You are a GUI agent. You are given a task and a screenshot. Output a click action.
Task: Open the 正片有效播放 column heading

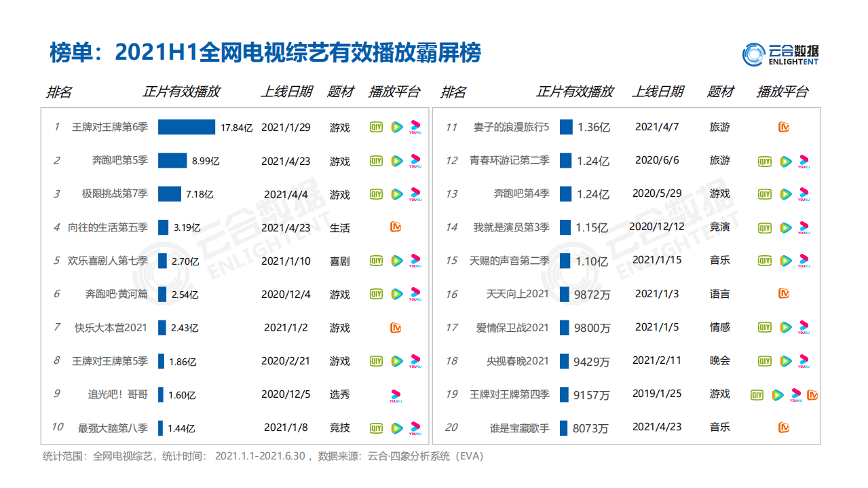tap(181, 92)
